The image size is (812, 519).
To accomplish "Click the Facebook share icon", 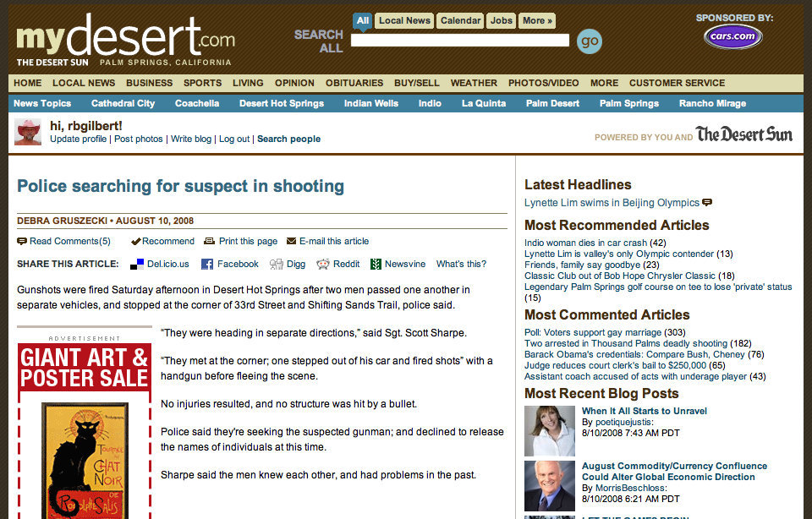I will click(207, 264).
